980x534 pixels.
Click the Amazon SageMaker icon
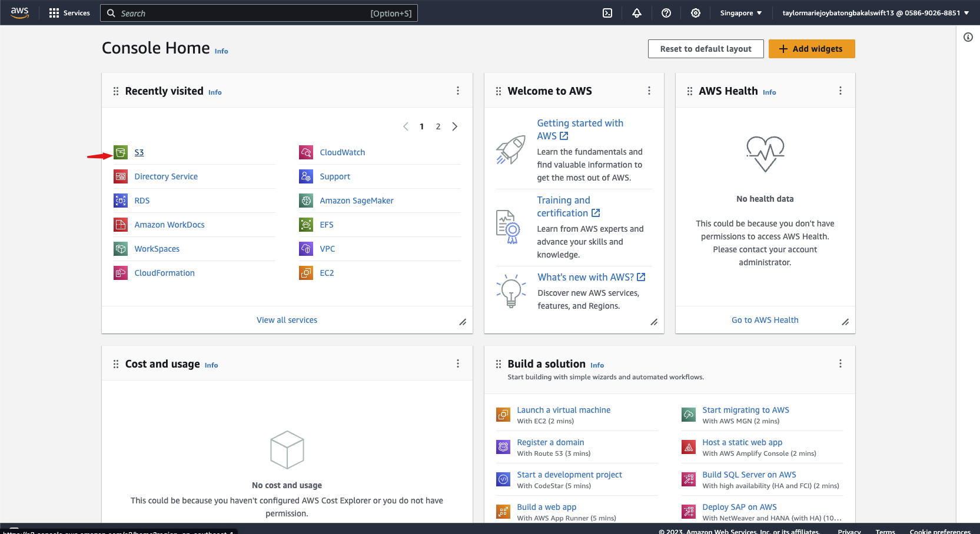click(x=306, y=201)
